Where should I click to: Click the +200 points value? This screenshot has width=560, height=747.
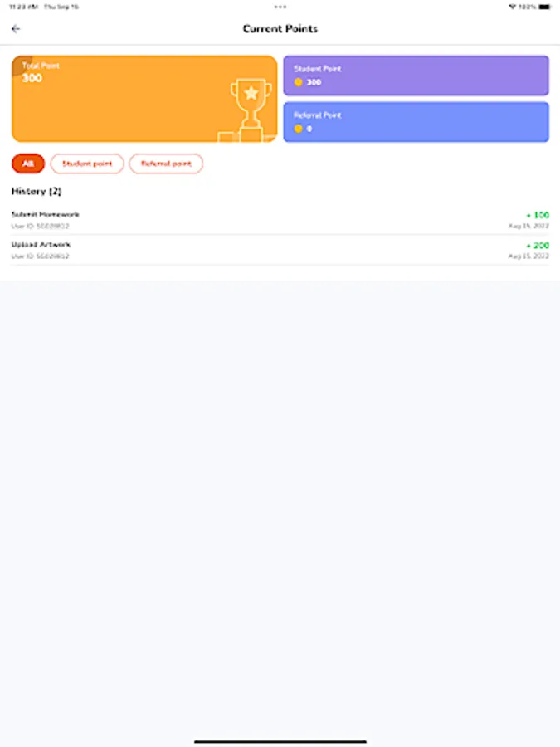click(x=538, y=246)
